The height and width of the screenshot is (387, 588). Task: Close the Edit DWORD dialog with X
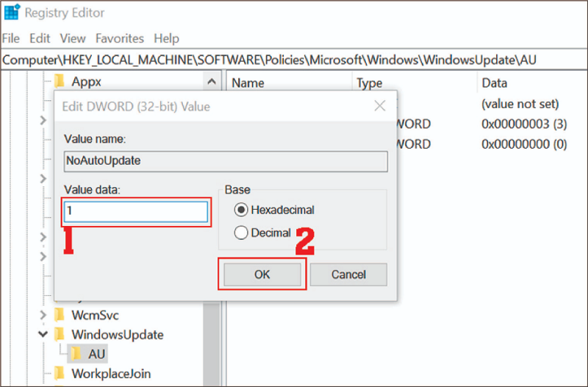379,107
